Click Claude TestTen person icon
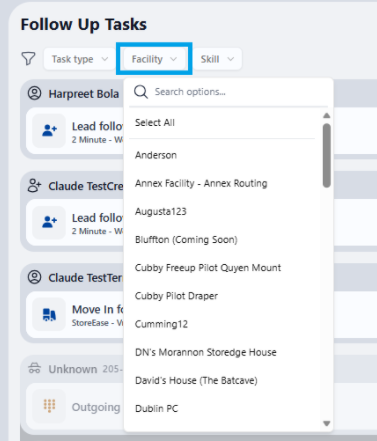This screenshot has height=441, width=377. click(x=34, y=277)
